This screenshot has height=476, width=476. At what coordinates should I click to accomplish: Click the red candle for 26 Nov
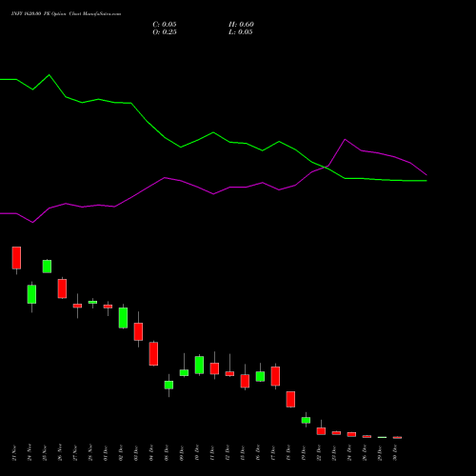[62, 288]
